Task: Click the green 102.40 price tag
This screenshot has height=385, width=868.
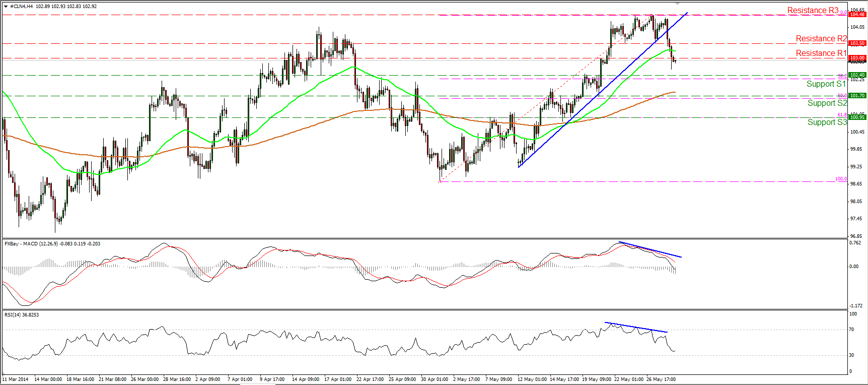Action: coord(857,75)
